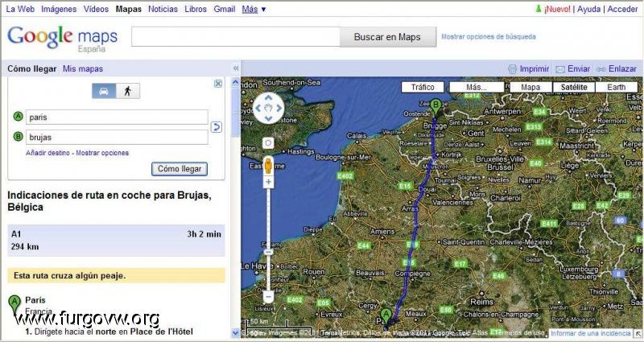The width and height of the screenshot is (644, 342).
Task: Click the destination field containing brujas
Action: click(117, 137)
